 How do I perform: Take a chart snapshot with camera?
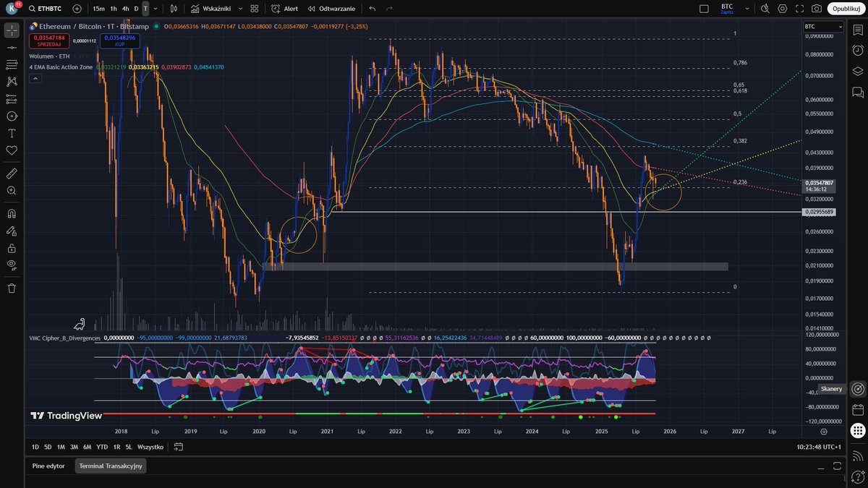tap(817, 9)
